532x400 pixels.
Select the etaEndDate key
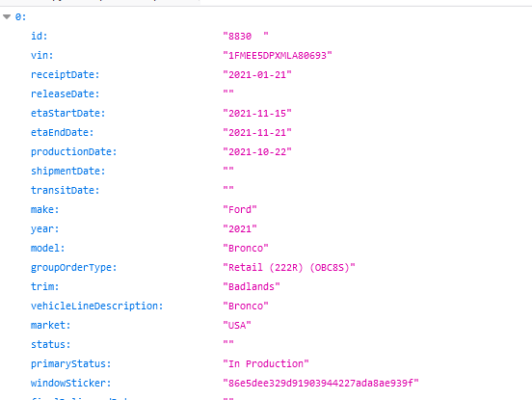[x=62, y=132]
